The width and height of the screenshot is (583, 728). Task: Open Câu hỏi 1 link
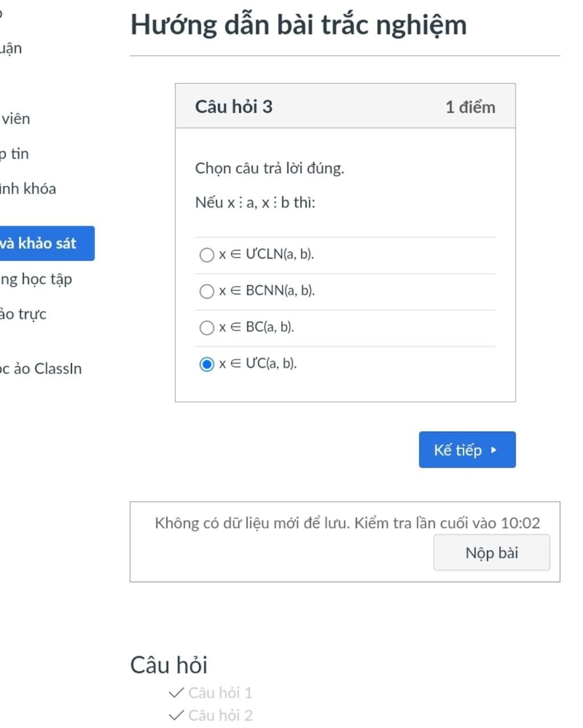click(220, 693)
